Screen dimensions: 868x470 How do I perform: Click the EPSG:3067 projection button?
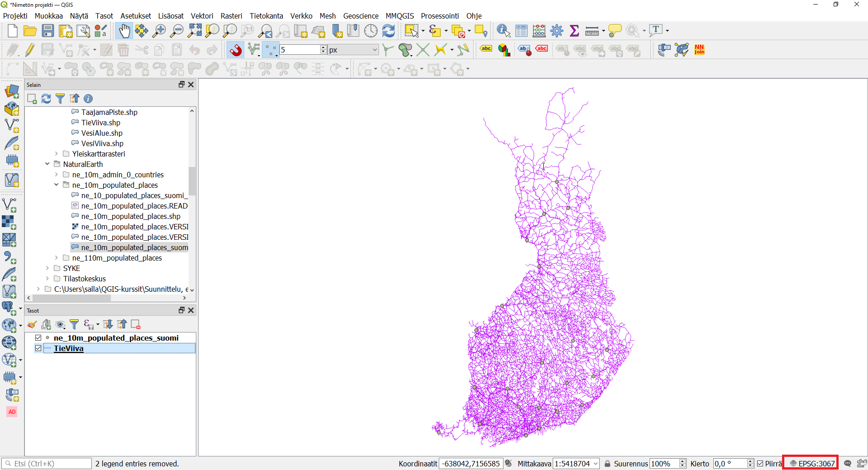point(812,464)
